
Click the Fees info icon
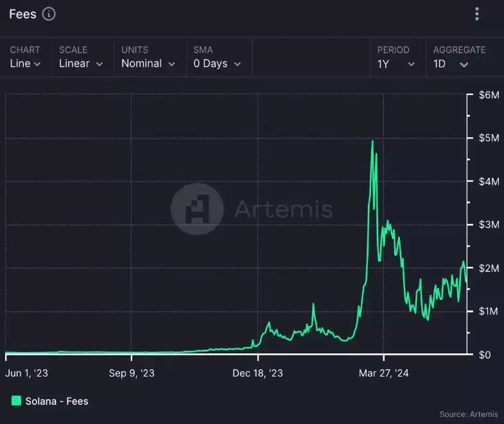[x=49, y=14]
